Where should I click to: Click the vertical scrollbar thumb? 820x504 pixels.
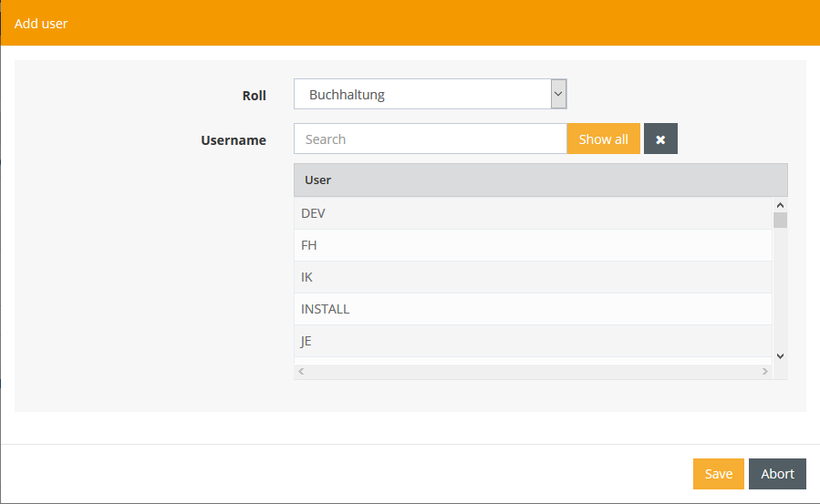click(780, 220)
